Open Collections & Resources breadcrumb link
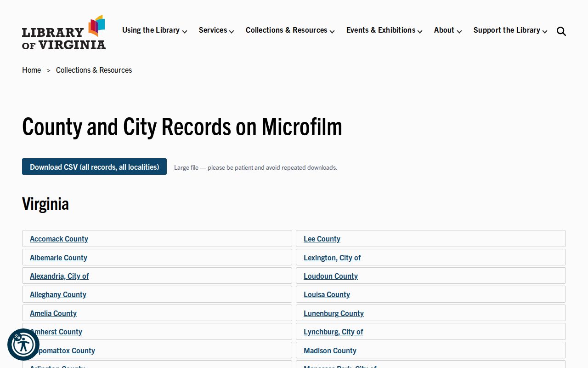Viewport: 588px width, 368px height. pyautogui.click(x=94, y=70)
